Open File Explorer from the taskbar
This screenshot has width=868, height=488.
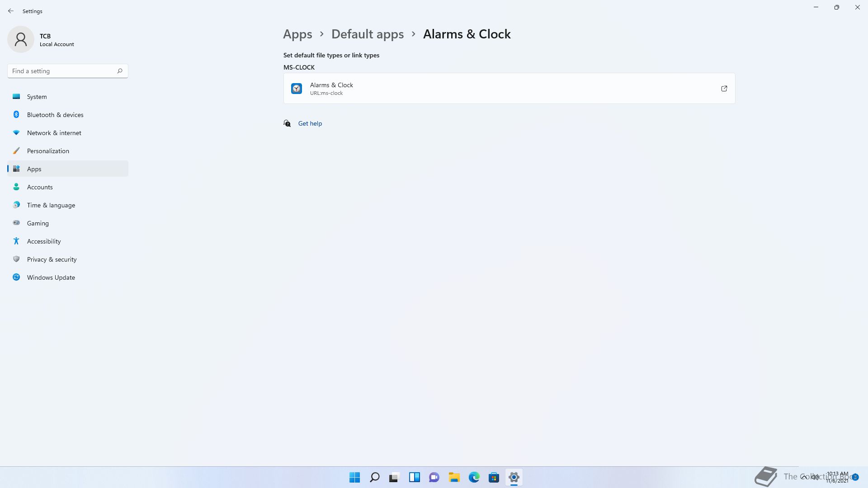[454, 477]
